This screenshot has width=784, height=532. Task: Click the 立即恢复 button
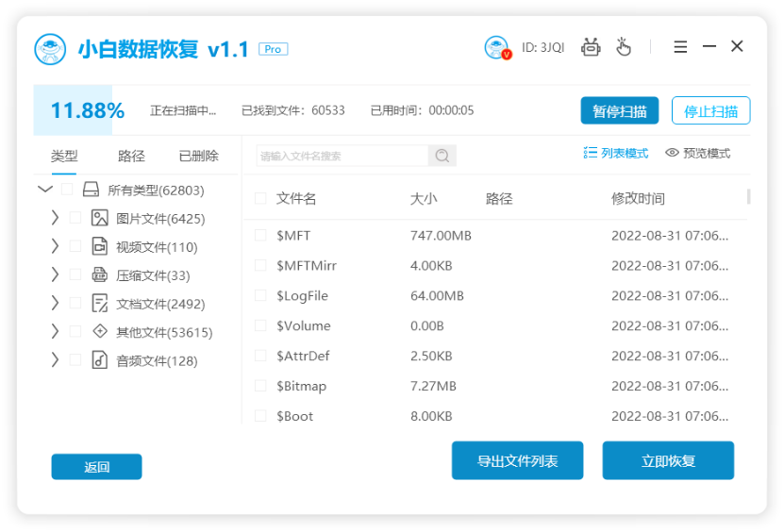coord(668,461)
